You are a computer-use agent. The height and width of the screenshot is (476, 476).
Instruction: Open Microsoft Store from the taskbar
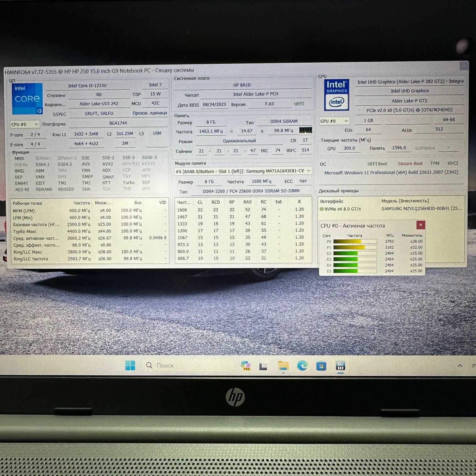[321, 366]
